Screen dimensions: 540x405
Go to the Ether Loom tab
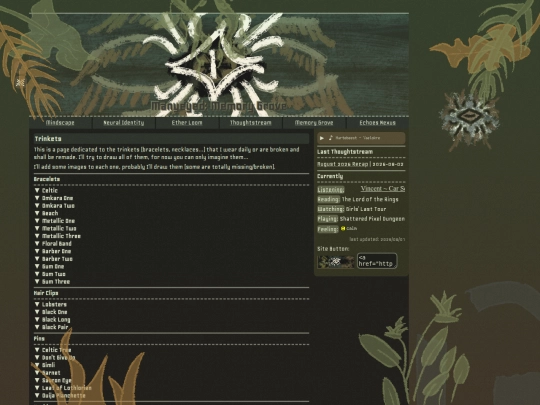(x=187, y=123)
